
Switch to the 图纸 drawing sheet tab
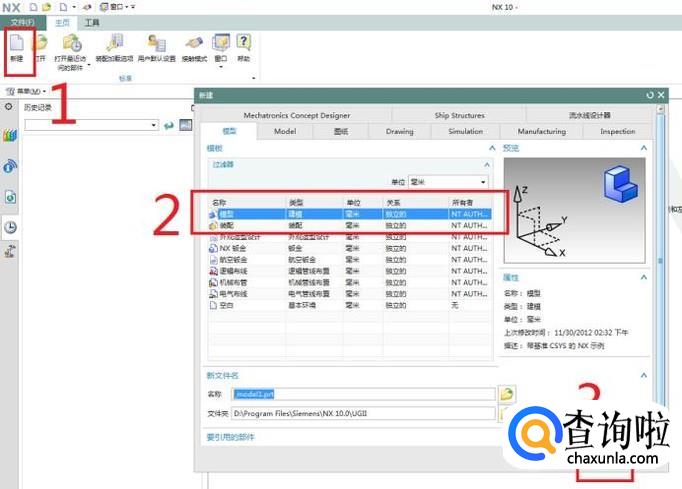[341, 131]
